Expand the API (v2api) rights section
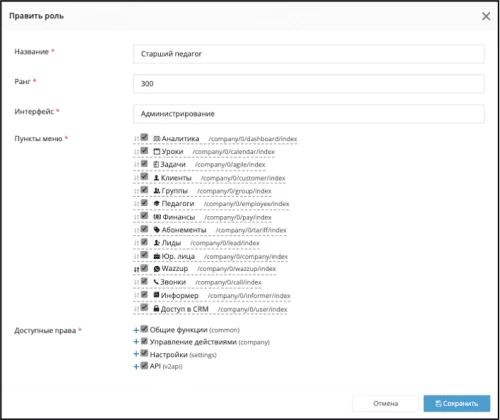The height and width of the screenshot is (420, 500). coord(136,367)
